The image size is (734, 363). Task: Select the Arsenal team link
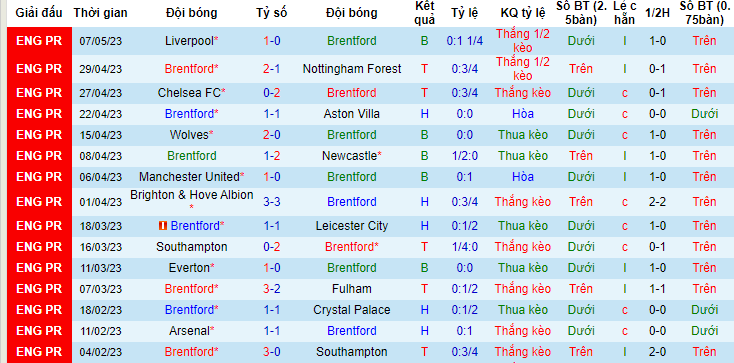point(189,331)
